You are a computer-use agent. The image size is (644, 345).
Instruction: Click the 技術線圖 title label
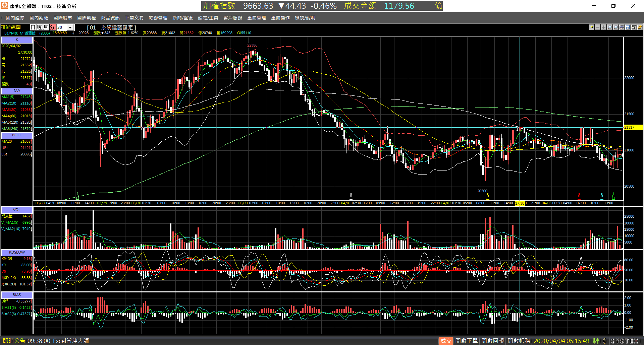(11, 27)
